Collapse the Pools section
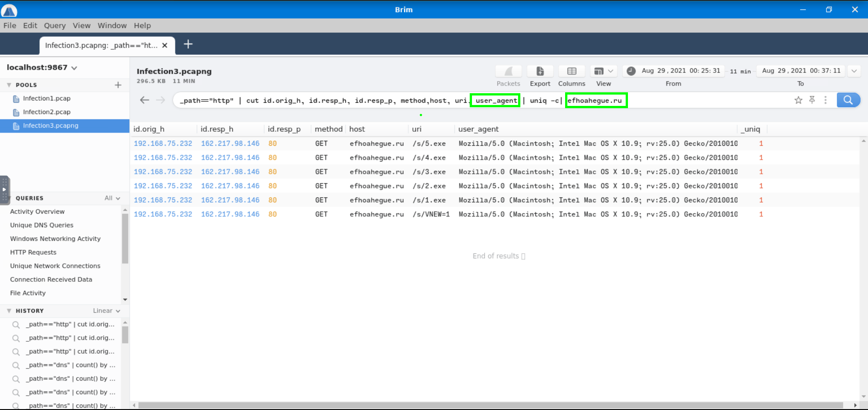Image resolution: width=868 pixels, height=410 pixels. [x=9, y=85]
